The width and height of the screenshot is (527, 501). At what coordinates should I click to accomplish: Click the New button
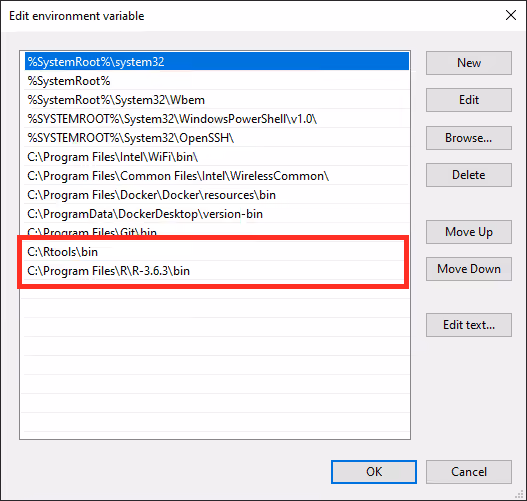[x=469, y=63]
